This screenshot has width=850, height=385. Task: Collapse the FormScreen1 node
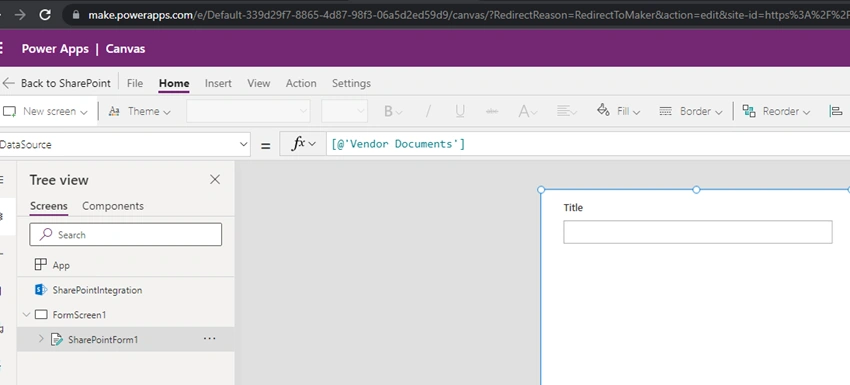click(27, 315)
